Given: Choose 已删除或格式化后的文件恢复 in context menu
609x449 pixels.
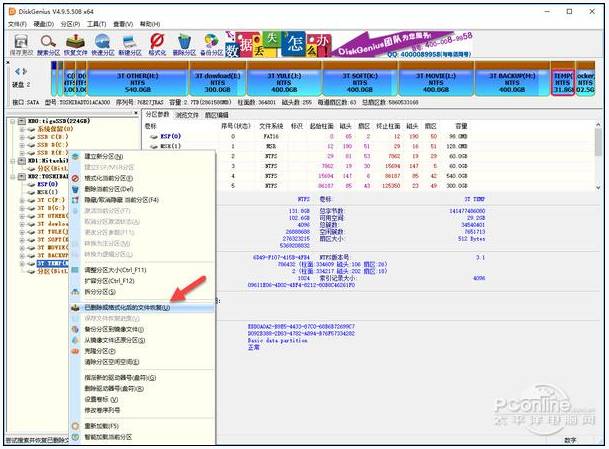Looking at the screenshot, I should click(x=127, y=308).
